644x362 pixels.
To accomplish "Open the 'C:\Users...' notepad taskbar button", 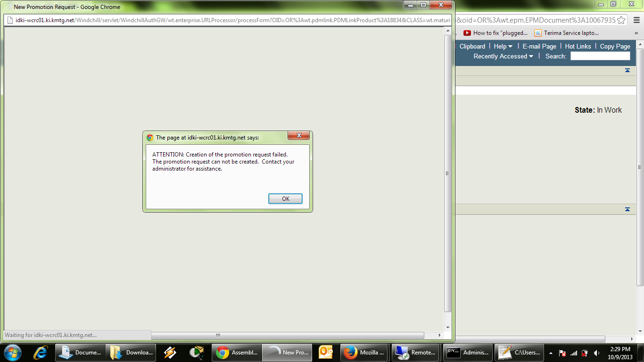I will (519, 352).
